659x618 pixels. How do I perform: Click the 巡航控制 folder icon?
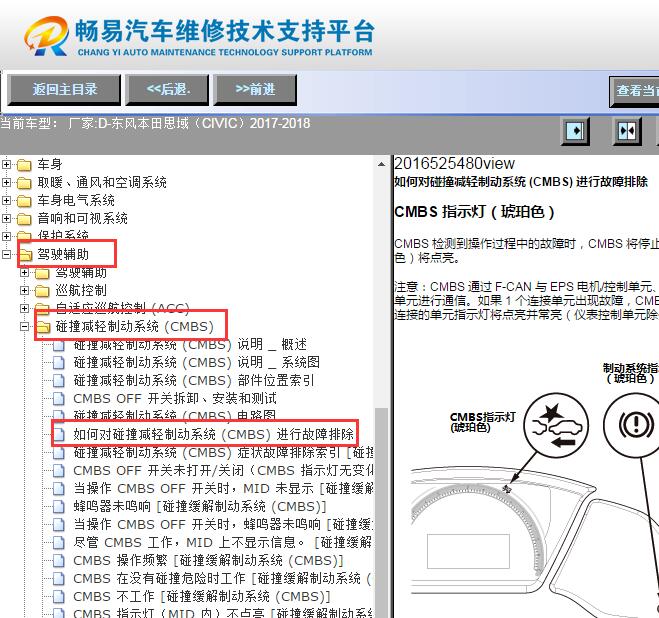42,291
